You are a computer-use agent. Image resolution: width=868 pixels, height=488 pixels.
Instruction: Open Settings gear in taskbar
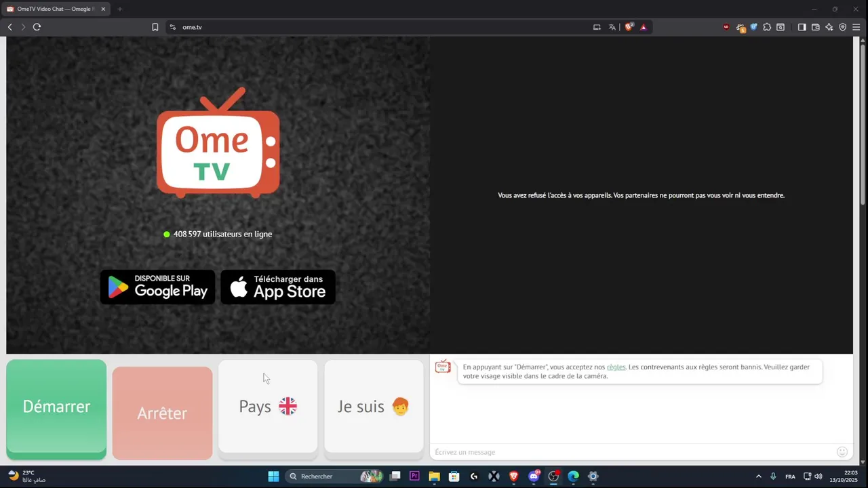click(x=593, y=476)
